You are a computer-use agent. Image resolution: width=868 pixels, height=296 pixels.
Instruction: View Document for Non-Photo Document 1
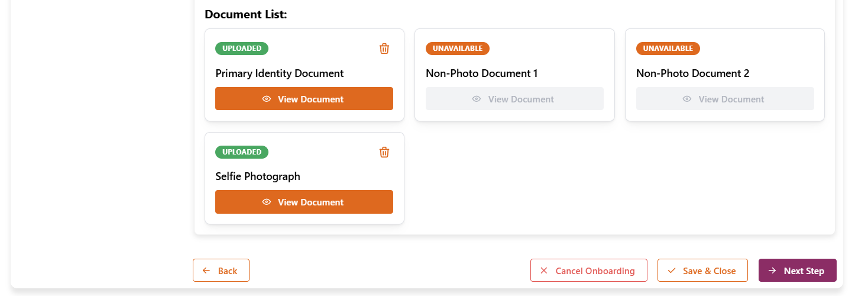[x=514, y=99]
